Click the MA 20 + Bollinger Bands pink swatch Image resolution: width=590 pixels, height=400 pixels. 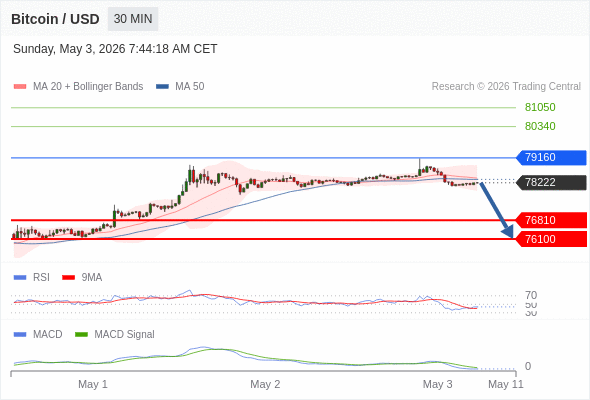(20, 87)
